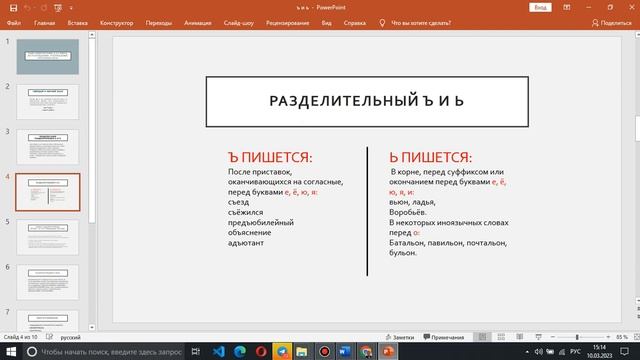
Task: Open the Customize Quick Access Toolbar arrow
Action: point(71,8)
